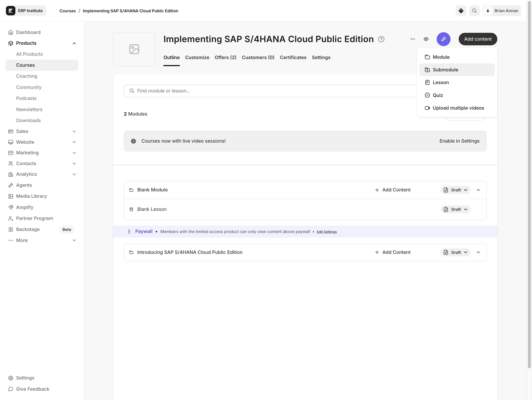The width and height of the screenshot is (532, 400).
Task: Open the three-dot course options menu
Action: (x=413, y=39)
